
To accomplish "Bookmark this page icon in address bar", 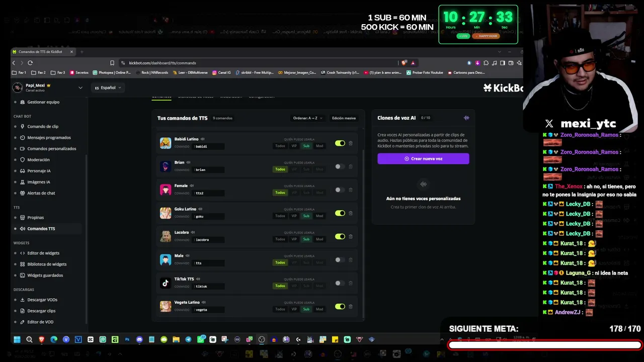I will [x=112, y=63].
